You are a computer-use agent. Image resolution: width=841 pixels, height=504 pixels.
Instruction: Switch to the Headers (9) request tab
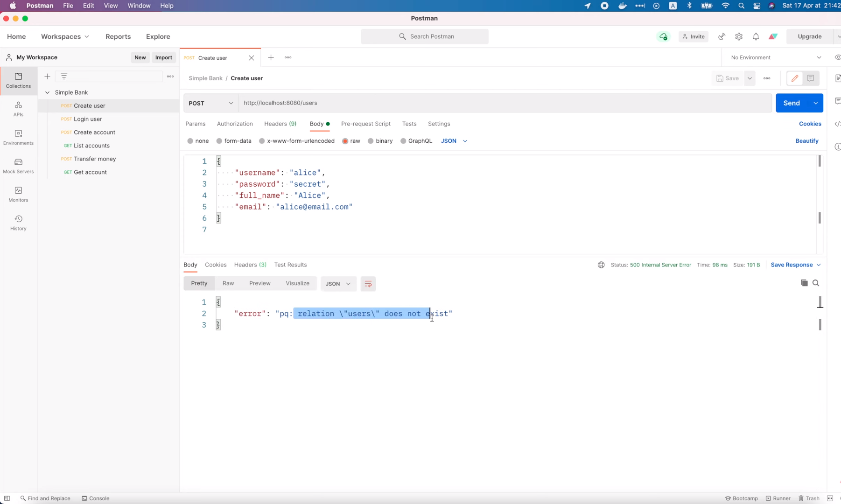(x=280, y=124)
